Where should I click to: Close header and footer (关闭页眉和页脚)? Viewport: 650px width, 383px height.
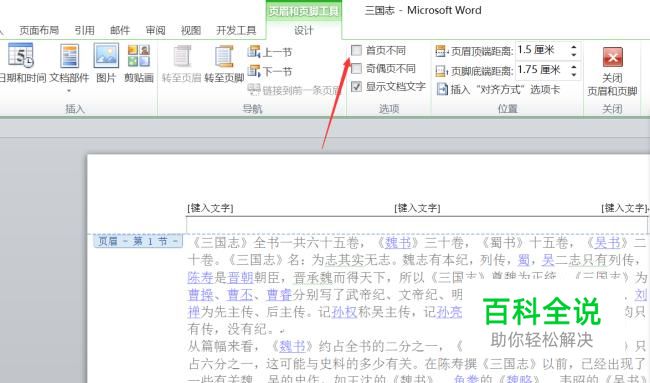coord(612,70)
